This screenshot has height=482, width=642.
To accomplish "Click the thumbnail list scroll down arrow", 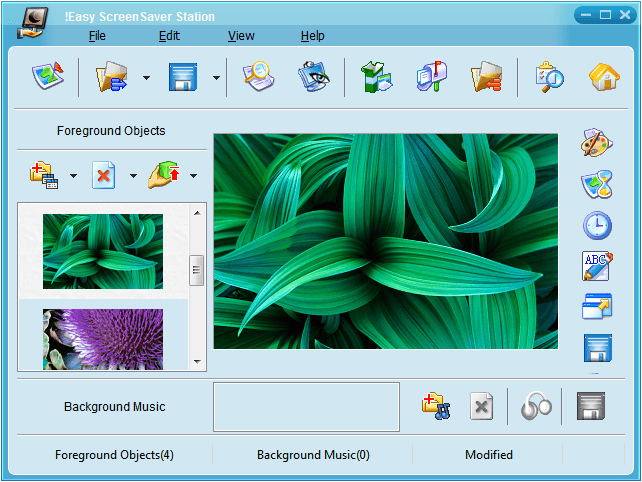I will (x=197, y=361).
